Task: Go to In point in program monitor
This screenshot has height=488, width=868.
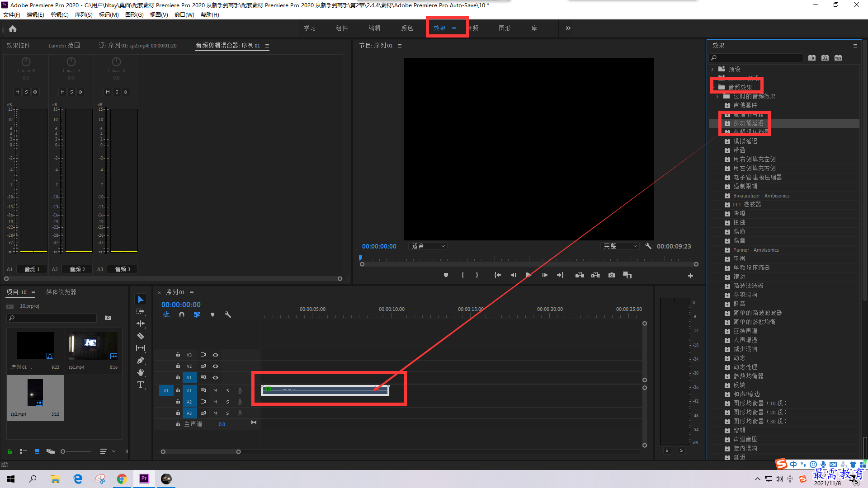Action: [x=497, y=275]
